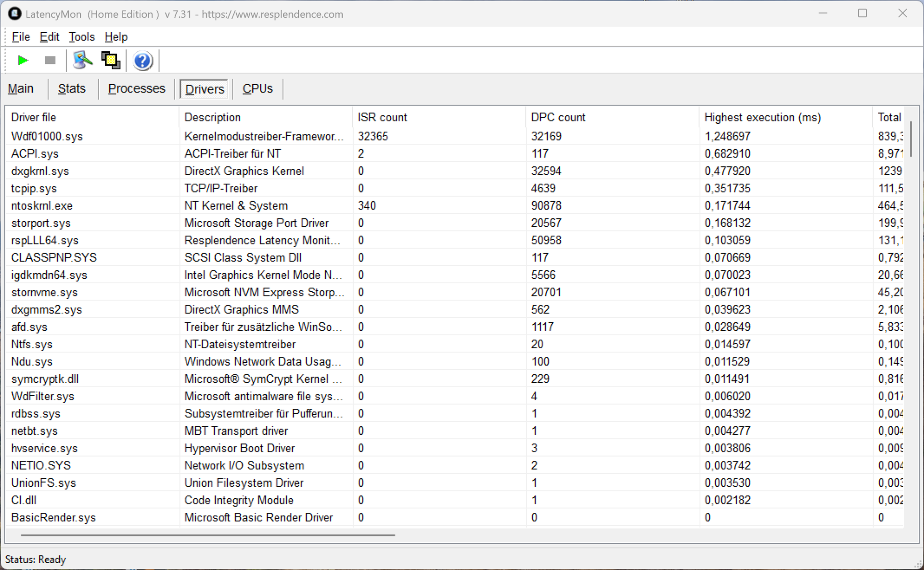The height and width of the screenshot is (570, 924).
Task: Open the Tools menu
Action: point(81,37)
